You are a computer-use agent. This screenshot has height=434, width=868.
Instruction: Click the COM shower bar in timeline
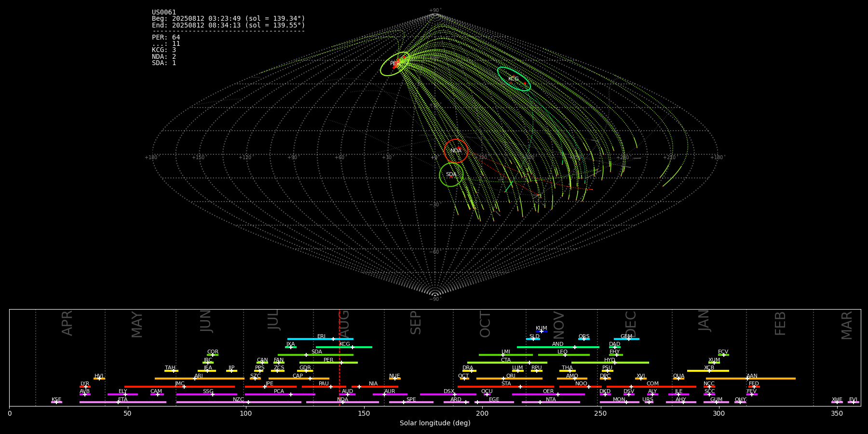tap(652, 387)
